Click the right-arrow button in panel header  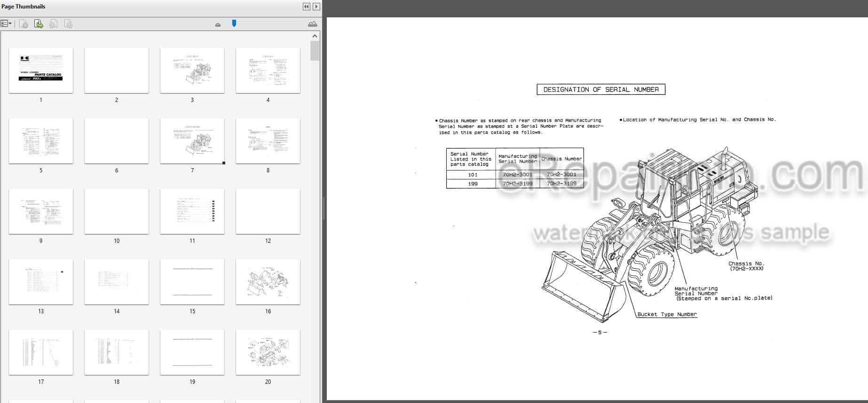point(316,7)
